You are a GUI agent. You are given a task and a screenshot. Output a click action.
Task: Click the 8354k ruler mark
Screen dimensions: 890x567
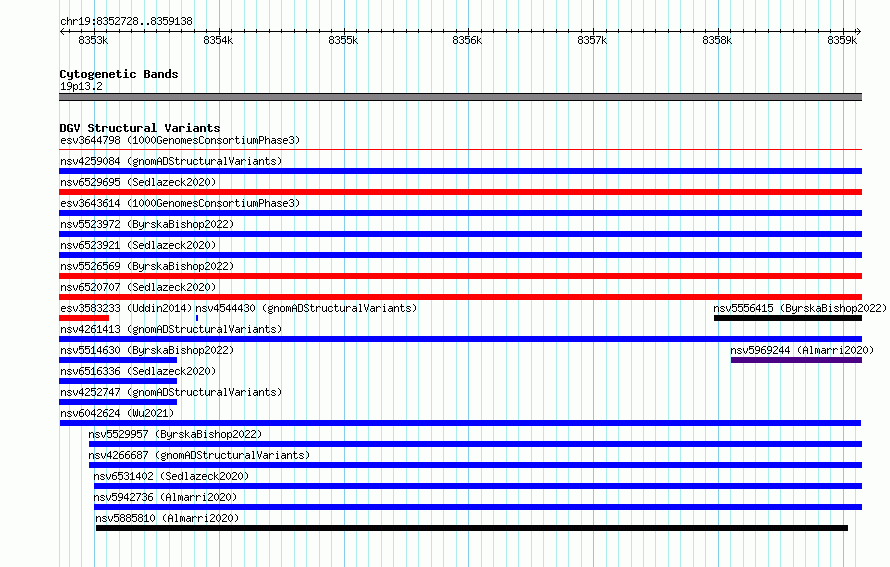(218, 40)
